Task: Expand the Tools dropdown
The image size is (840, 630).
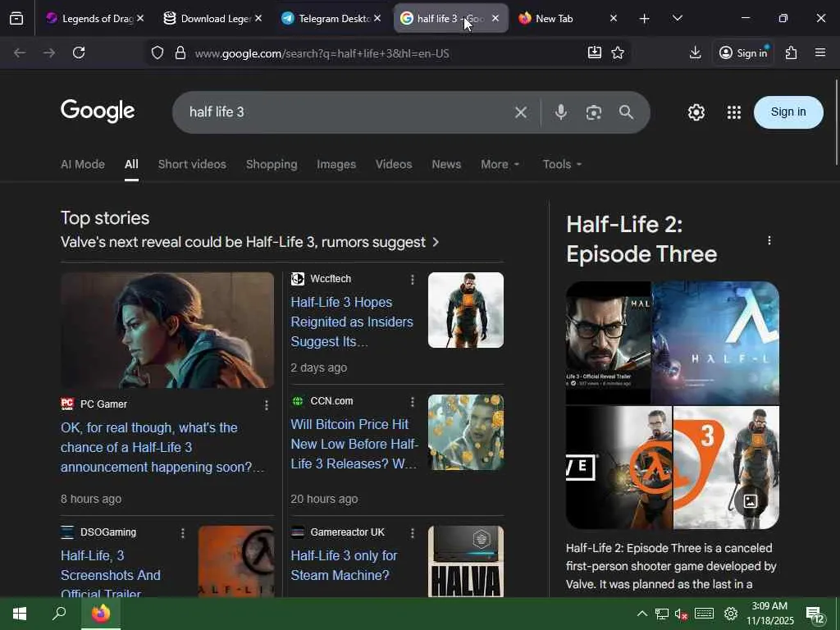Action: pyautogui.click(x=562, y=164)
